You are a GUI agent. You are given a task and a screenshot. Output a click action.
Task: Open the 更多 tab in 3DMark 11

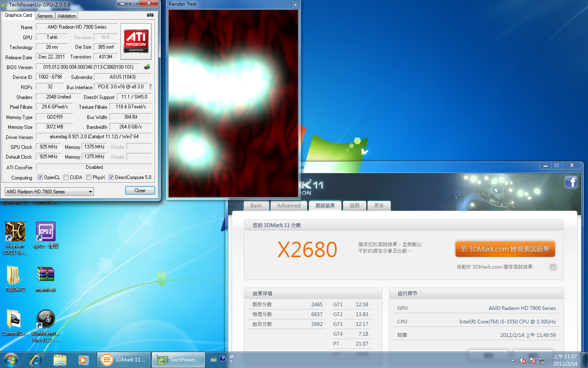pyautogui.click(x=379, y=206)
